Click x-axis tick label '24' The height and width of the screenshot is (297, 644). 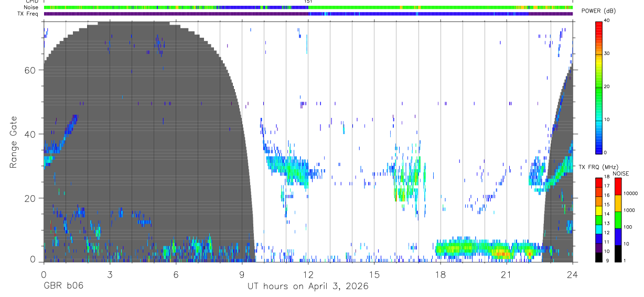[x=573, y=274]
